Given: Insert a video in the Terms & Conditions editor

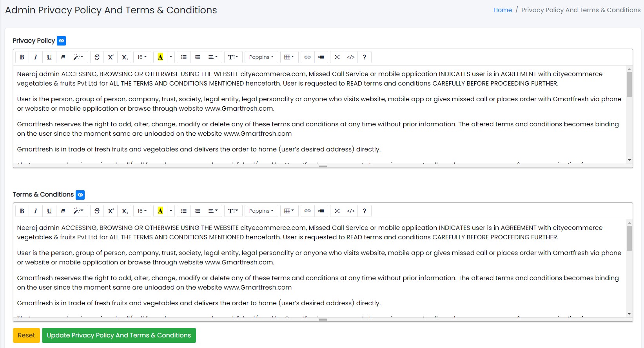Looking at the screenshot, I should coord(321,211).
